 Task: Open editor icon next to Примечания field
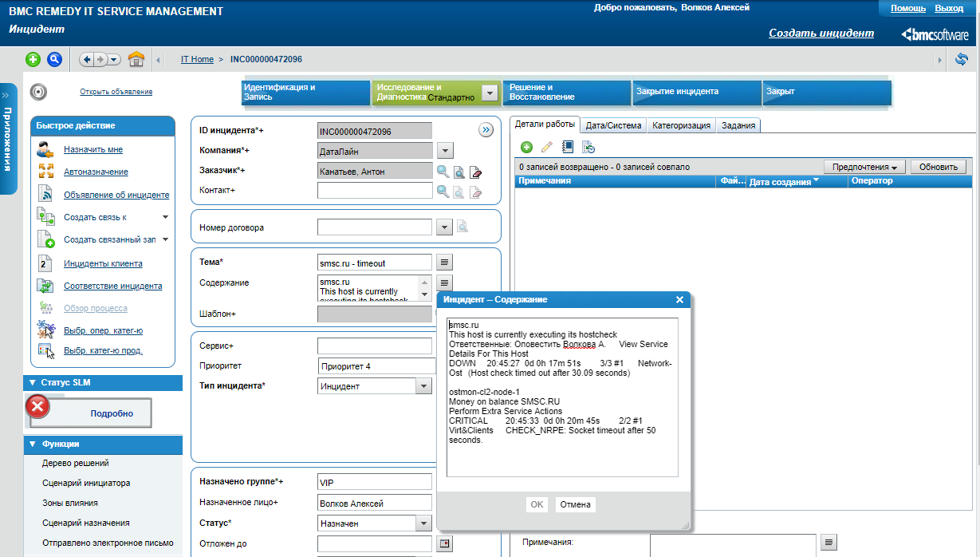click(x=829, y=543)
